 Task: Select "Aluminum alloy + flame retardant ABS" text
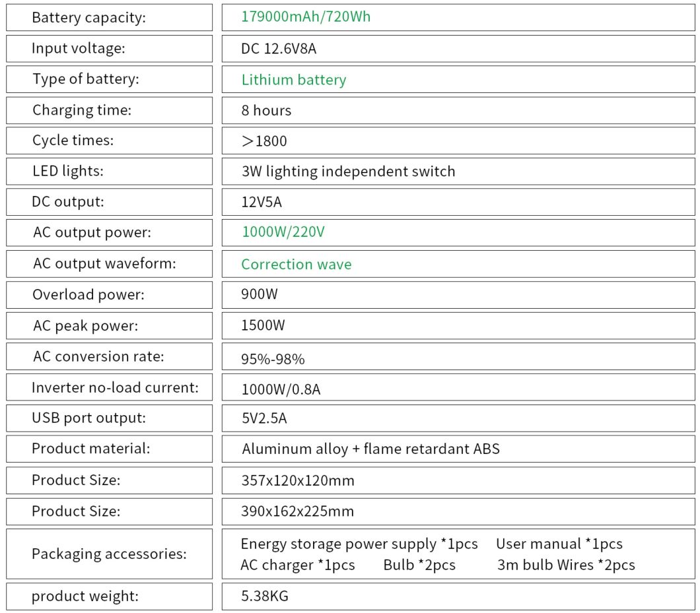tap(370, 449)
